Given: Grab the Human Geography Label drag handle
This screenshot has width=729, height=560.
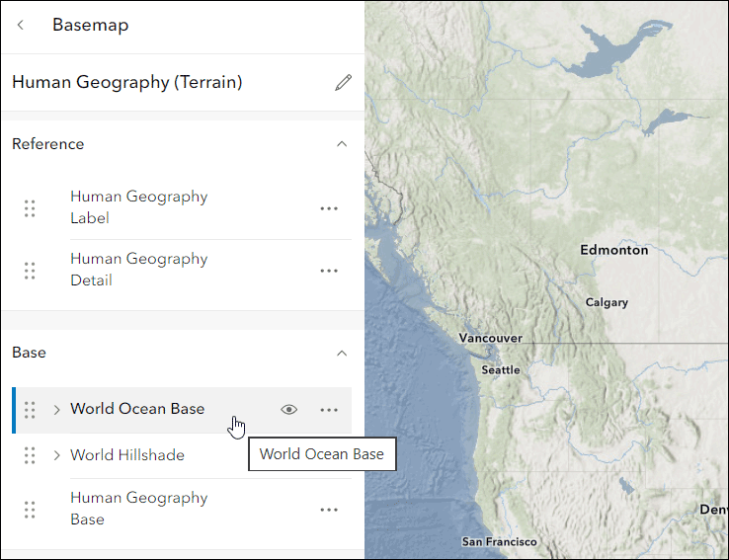Looking at the screenshot, I should point(30,208).
